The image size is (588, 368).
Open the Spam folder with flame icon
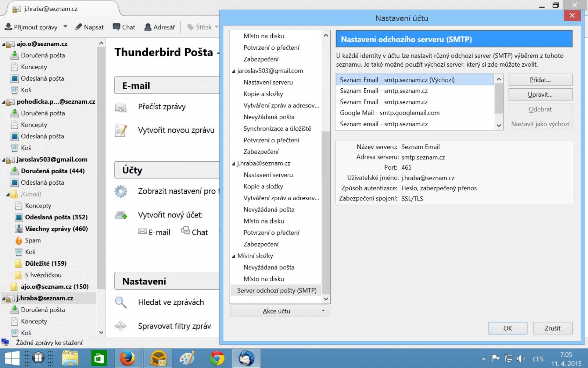(19, 240)
